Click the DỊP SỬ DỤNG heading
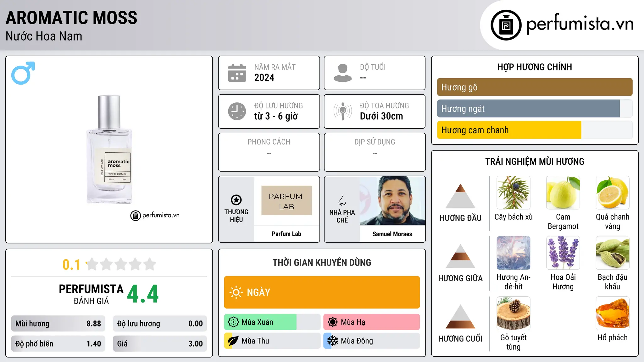Screen dimensions: 644x362 point(375,142)
